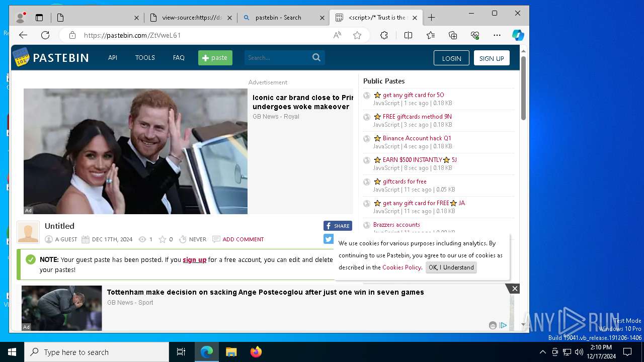This screenshot has width=644, height=362.
Task: Open the Windows Start menu
Action: click(12, 352)
